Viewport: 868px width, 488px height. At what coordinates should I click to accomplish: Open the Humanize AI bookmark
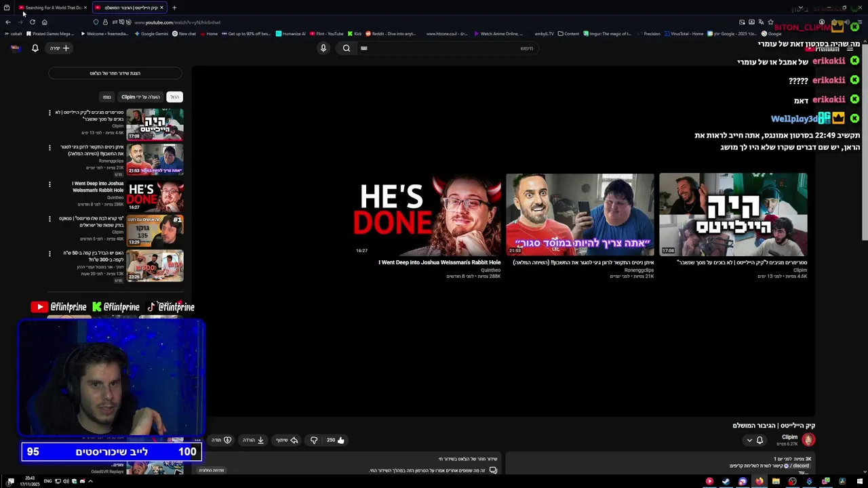(x=291, y=34)
